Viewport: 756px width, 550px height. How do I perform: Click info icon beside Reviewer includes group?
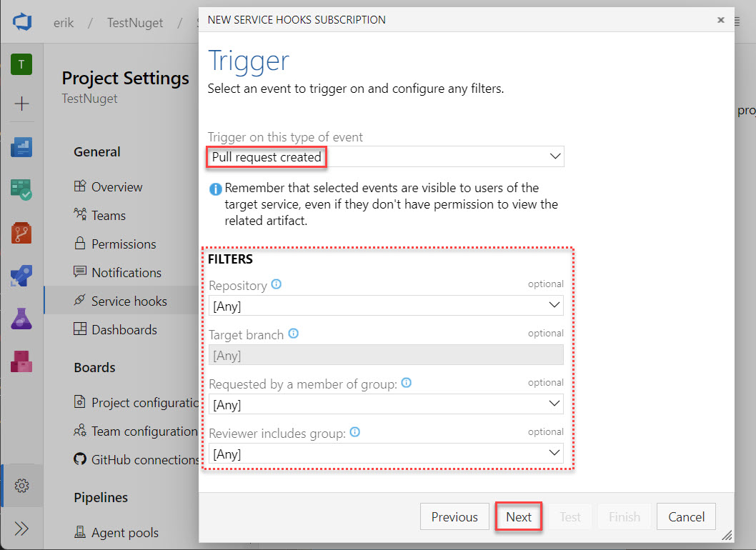[355, 432]
